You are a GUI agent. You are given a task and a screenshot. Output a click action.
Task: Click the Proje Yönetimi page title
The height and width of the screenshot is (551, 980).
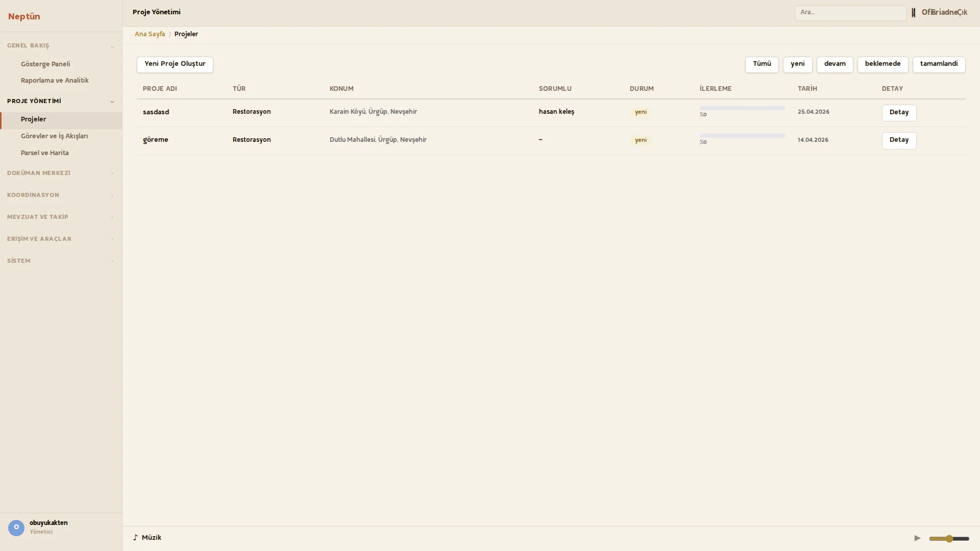[156, 12]
